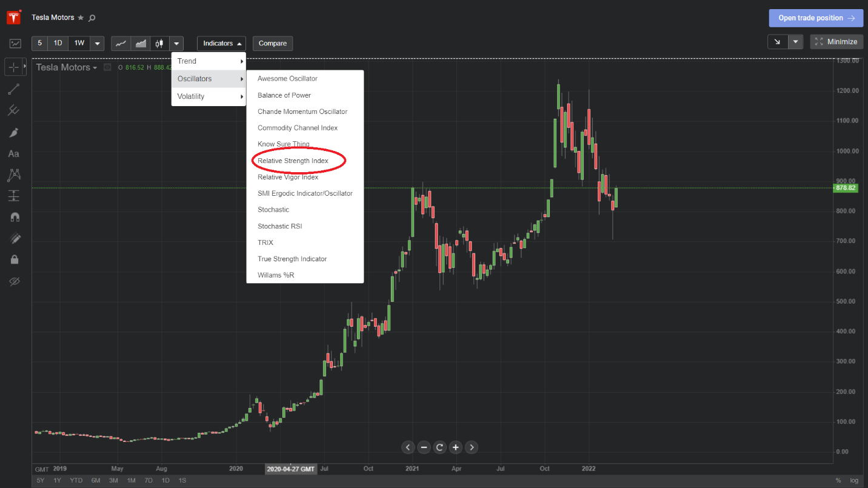Open the measure range tool
The height and width of the screenshot is (488, 868).
point(14,196)
